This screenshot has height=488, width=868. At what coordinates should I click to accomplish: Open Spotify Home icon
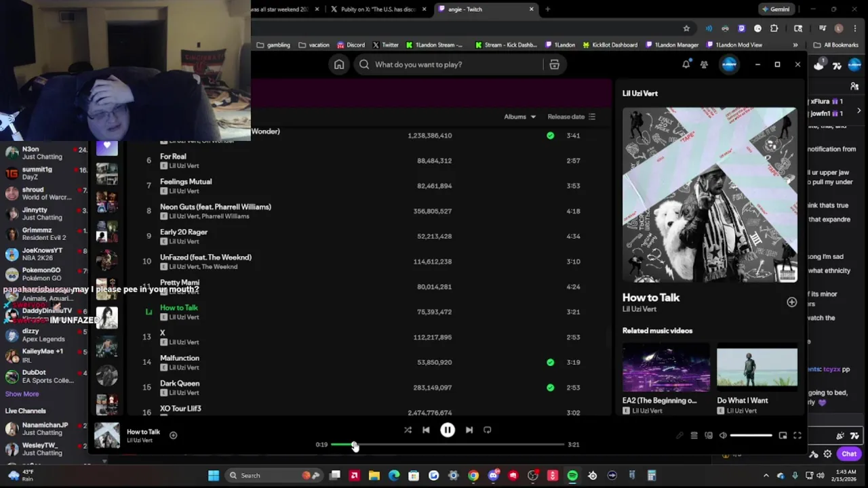[x=339, y=64]
